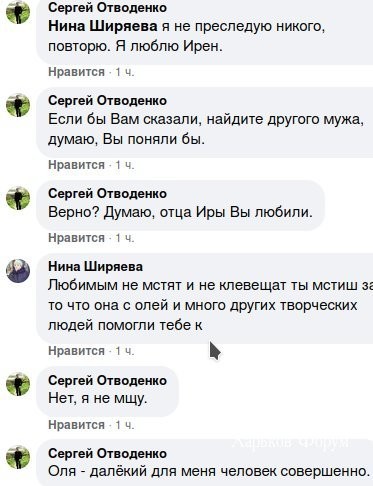373x486 pixels.
Task: Click avatar next to "Нет, я не мщу"
Action: pos(18,384)
